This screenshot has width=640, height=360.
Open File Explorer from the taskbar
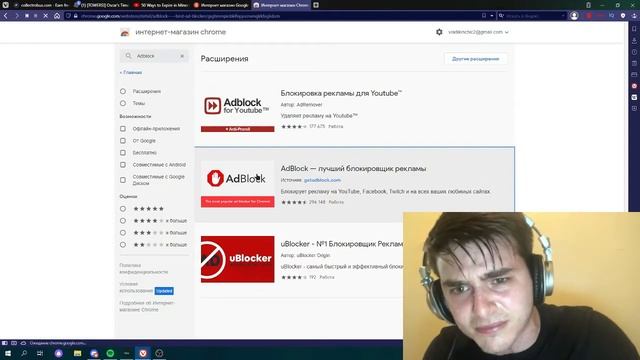click(x=78, y=353)
